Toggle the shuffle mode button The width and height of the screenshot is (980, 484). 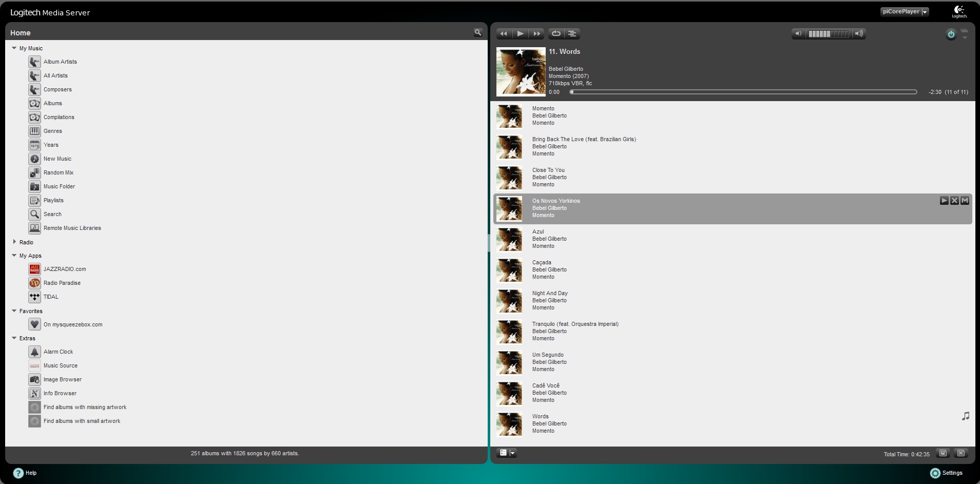click(x=572, y=34)
